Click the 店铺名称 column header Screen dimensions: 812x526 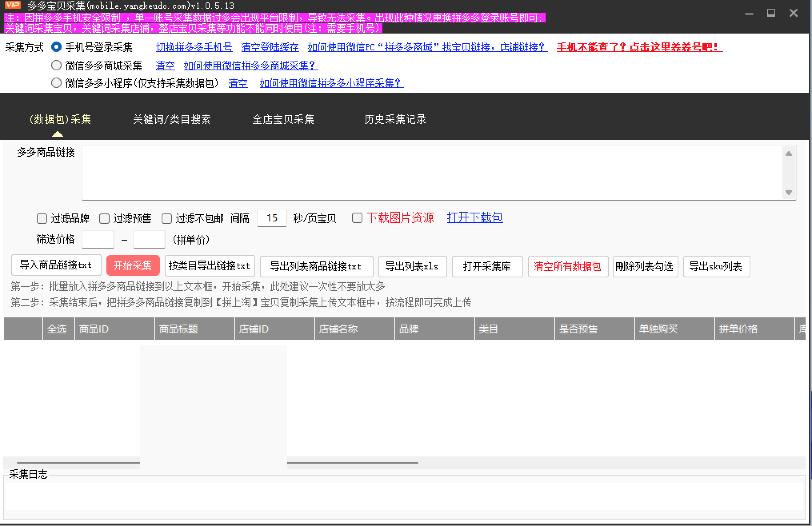[354, 329]
